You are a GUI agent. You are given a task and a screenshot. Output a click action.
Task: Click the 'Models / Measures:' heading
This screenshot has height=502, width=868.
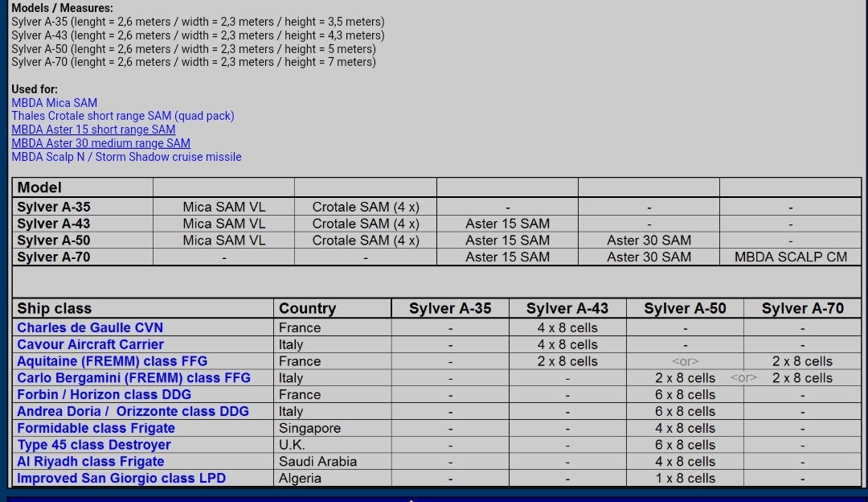tap(62, 8)
